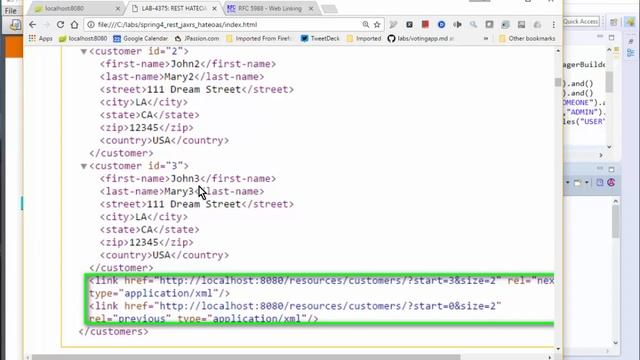Open the Apps bookmarks shortcut
The width and height of the screenshot is (640, 360).
pyautogui.click(x=40, y=38)
